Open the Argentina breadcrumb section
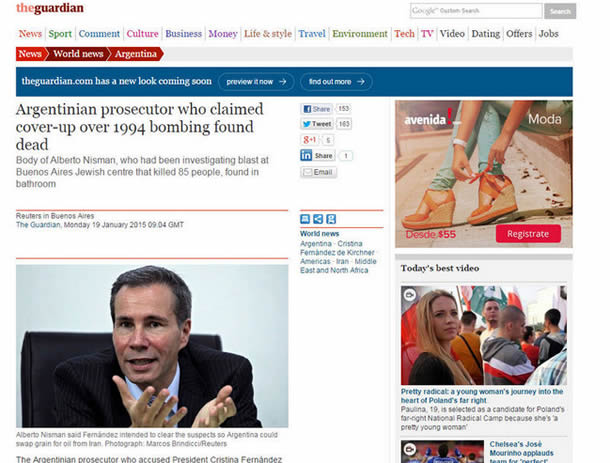The image size is (610, 463). [x=136, y=54]
